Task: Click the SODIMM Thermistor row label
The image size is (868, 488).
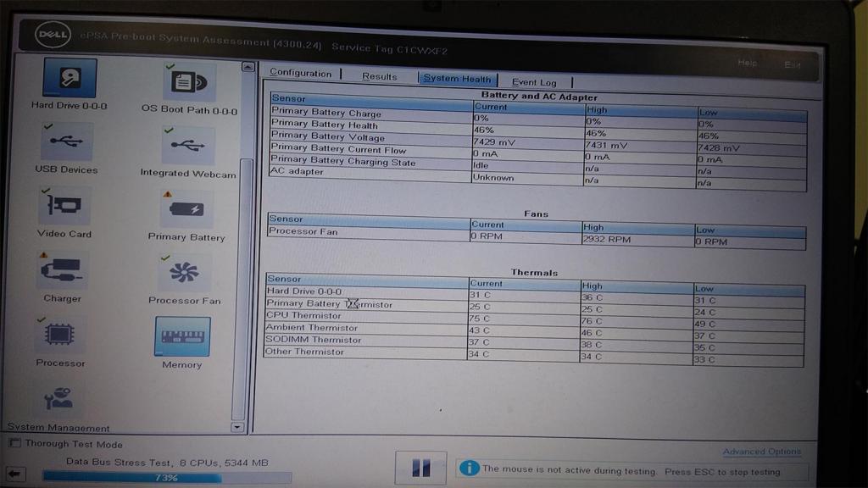Action: (314, 340)
